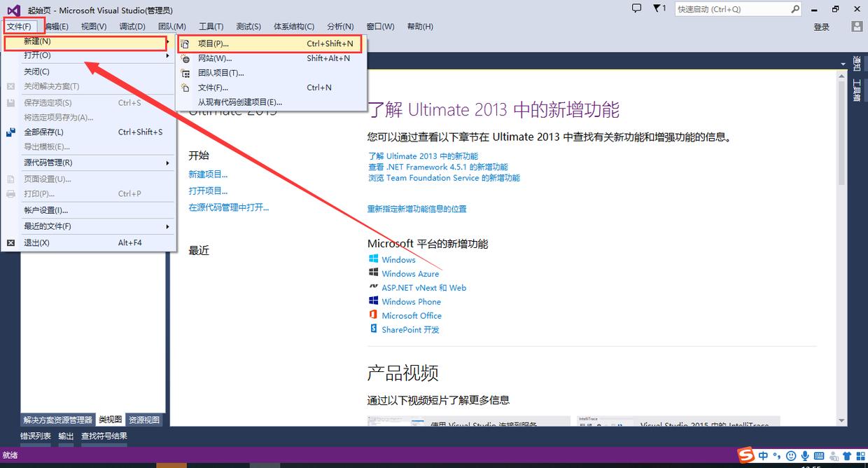The image size is (868, 468).
Task: Switch to the 类视图 tab at bottom
Action: click(109, 420)
